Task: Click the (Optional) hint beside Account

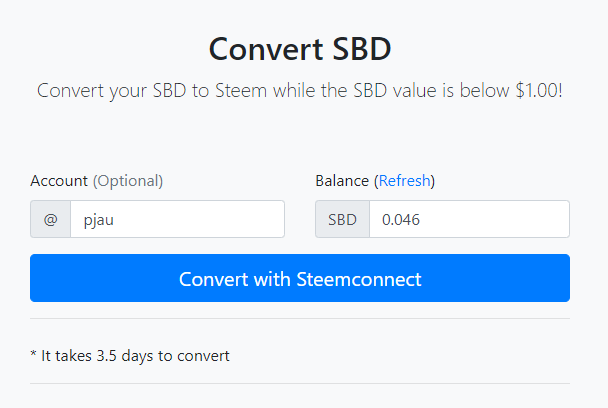Action: pyautogui.click(x=128, y=181)
